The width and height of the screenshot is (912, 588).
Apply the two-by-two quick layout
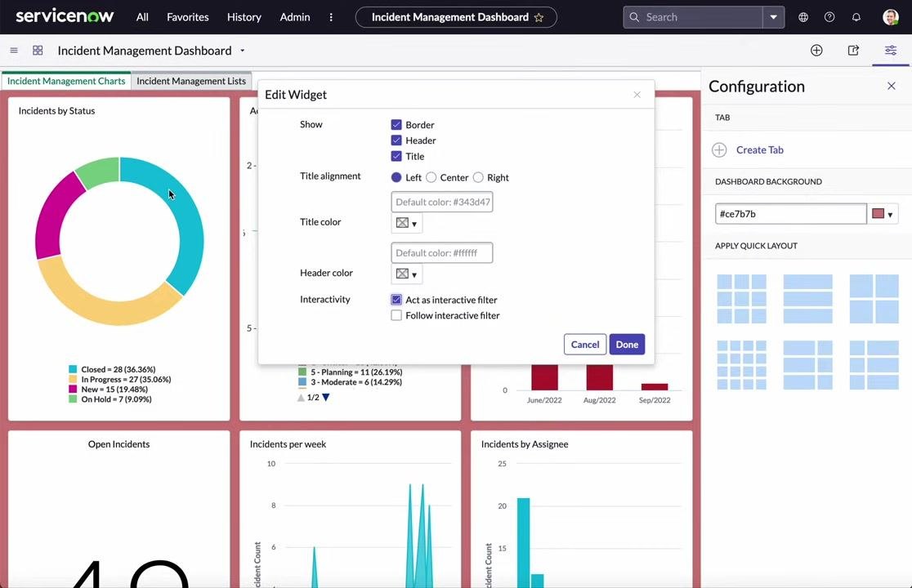tap(874, 299)
